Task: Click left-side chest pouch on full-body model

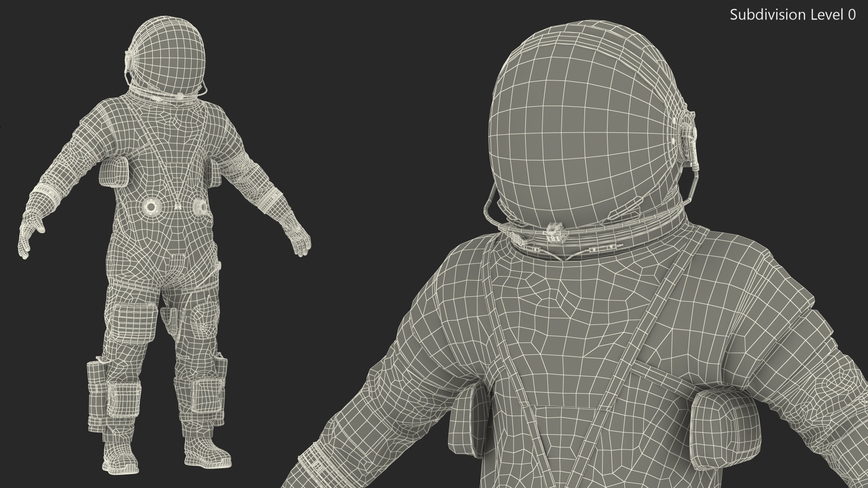Action: [x=114, y=172]
